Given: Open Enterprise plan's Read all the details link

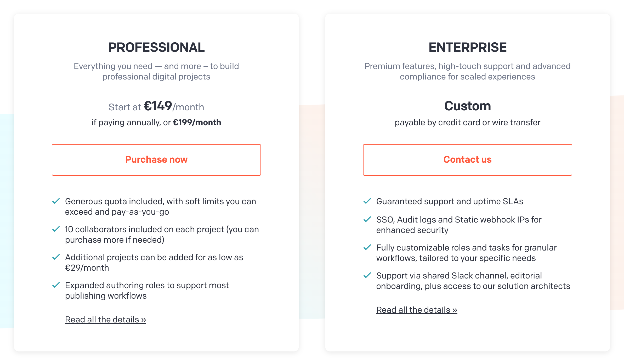Looking at the screenshot, I should tap(417, 310).
